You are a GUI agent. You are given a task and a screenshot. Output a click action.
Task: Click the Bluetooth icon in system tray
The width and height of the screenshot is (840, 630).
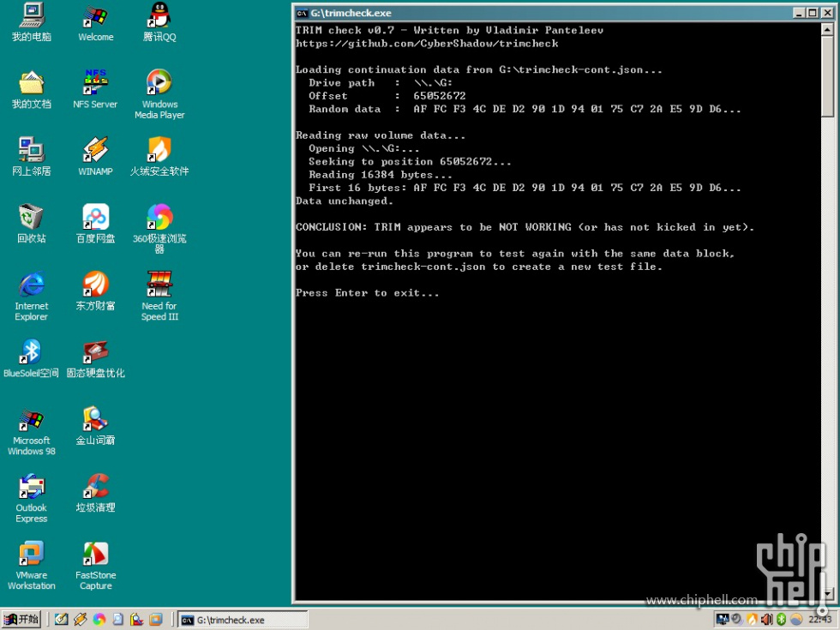click(781, 619)
